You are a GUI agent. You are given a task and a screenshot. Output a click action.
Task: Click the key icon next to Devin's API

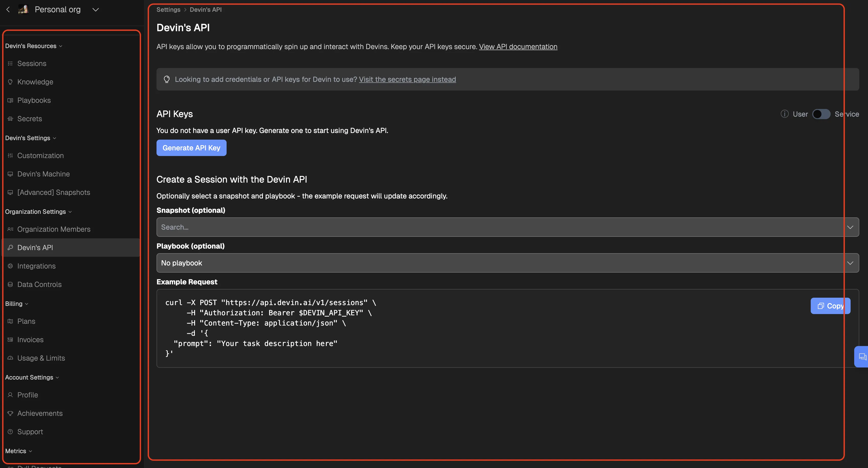pyautogui.click(x=10, y=248)
